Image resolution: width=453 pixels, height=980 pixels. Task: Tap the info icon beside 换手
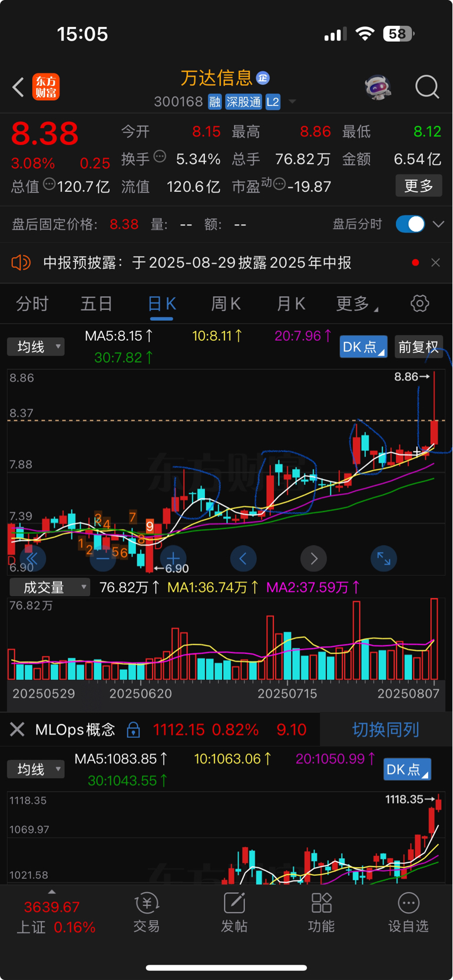[x=160, y=157]
